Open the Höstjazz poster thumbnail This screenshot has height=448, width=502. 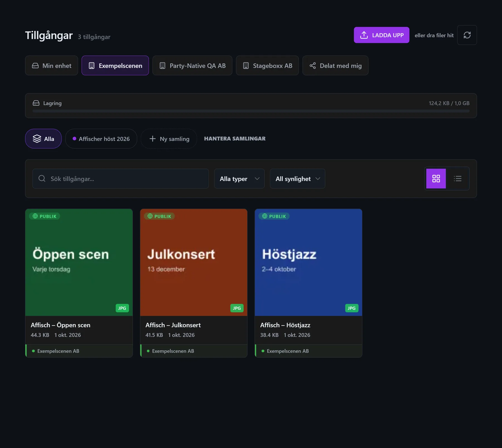point(308,262)
